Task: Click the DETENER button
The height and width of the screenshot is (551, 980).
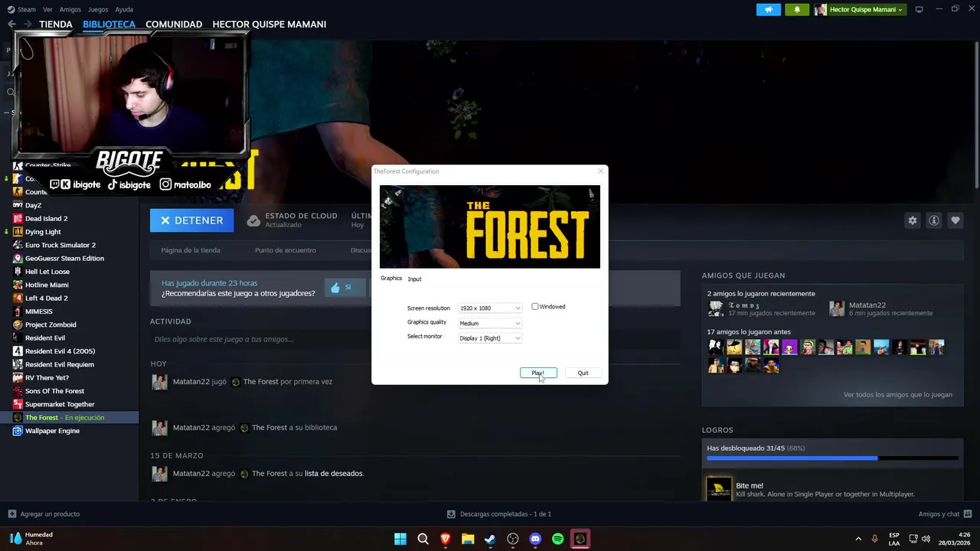Action: pyautogui.click(x=191, y=220)
